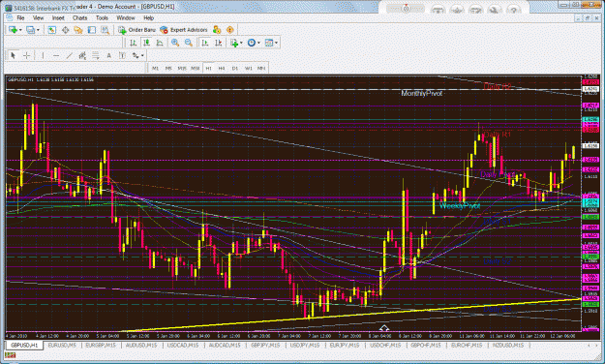Open the Tools menu

point(102,18)
